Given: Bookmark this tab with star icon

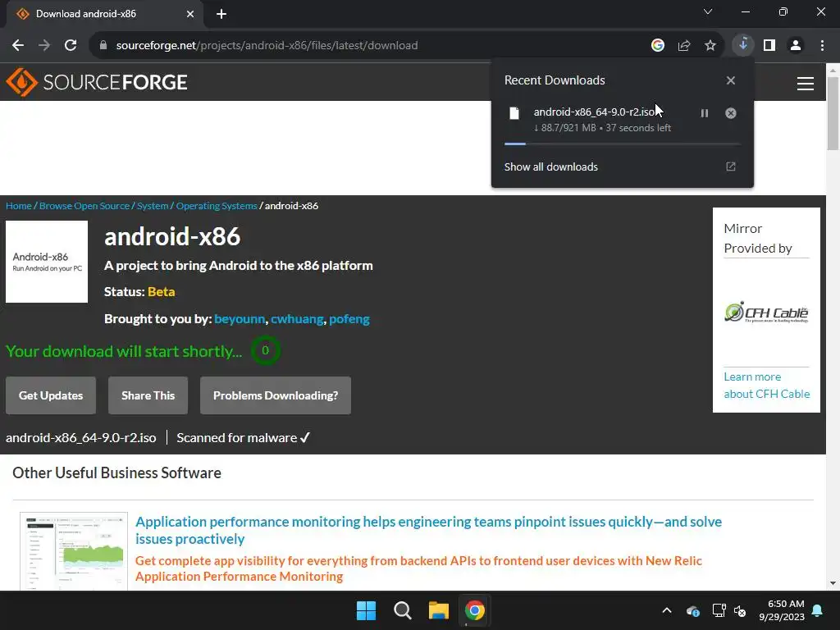Looking at the screenshot, I should [x=710, y=46].
